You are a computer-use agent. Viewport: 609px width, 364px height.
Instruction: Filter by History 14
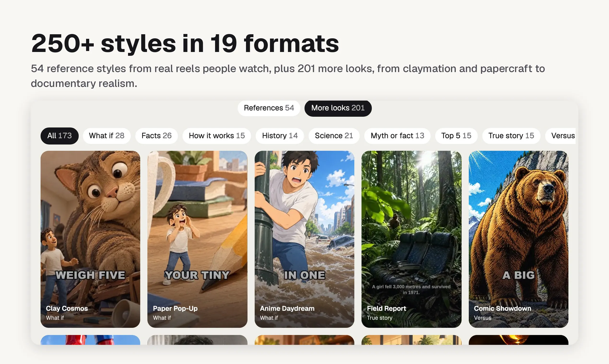click(280, 136)
